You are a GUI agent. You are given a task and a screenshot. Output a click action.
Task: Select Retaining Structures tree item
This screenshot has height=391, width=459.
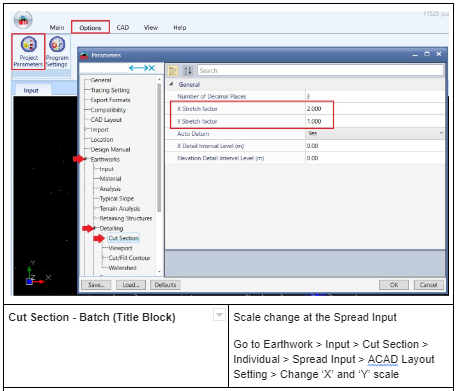point(126,218)
